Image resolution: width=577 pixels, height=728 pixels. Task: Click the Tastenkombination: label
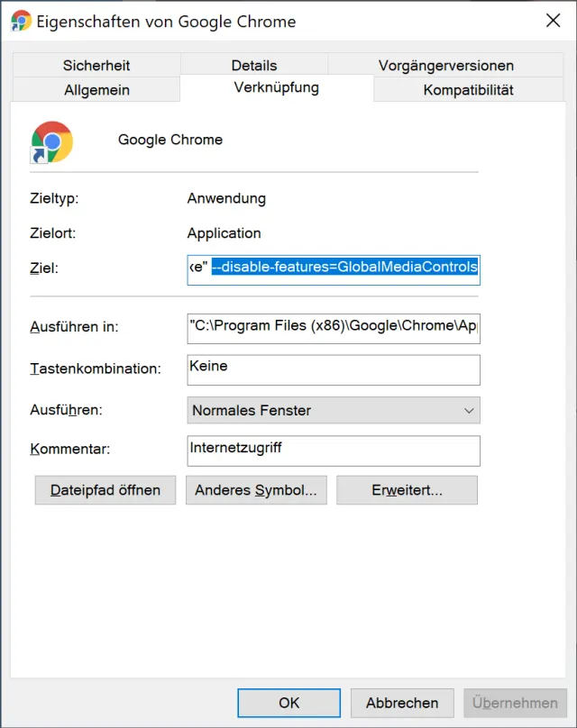(x=96, y=369)
